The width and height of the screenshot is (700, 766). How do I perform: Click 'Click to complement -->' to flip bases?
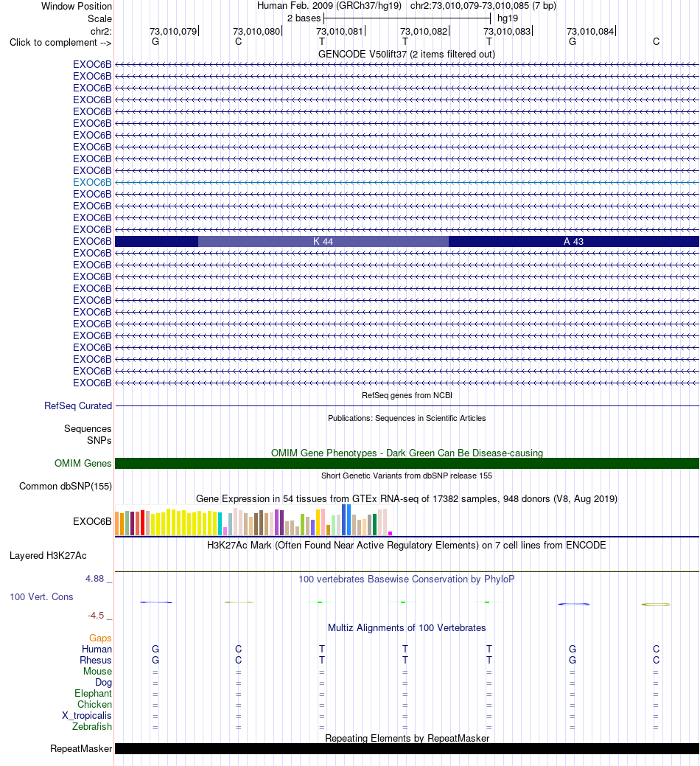click(60, 43)
